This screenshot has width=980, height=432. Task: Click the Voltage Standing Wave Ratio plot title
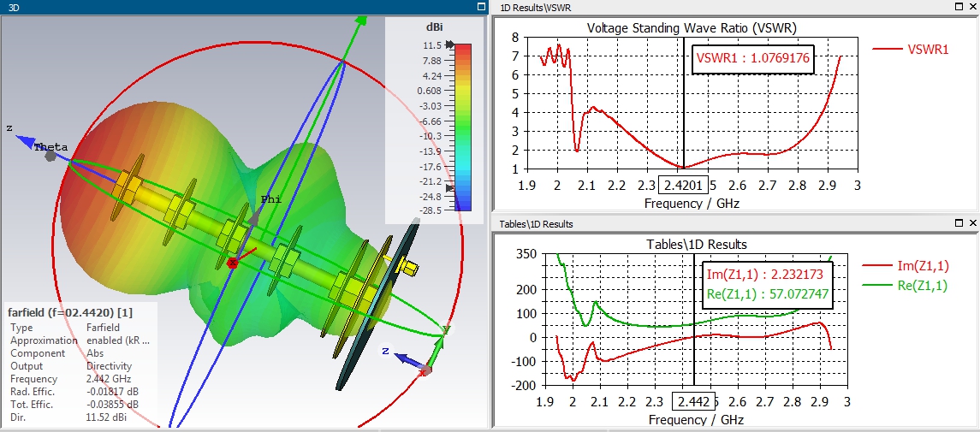click(692, 28)
